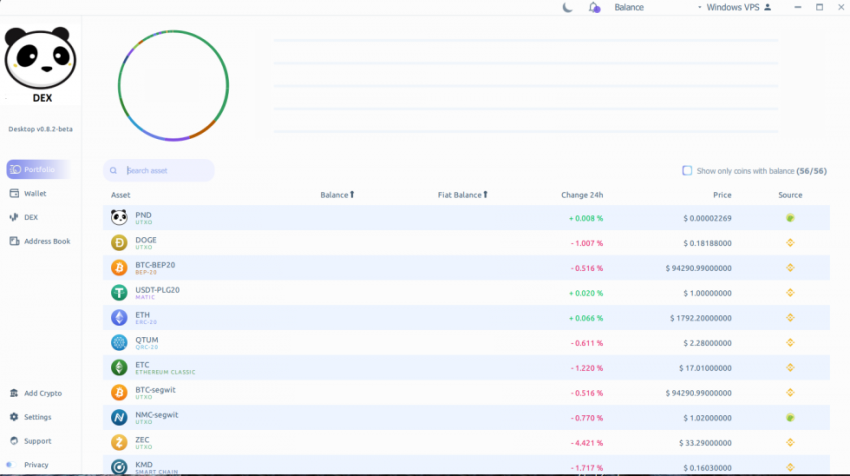
Task: Toggle the Privacy switch
Action: [11, 465]
